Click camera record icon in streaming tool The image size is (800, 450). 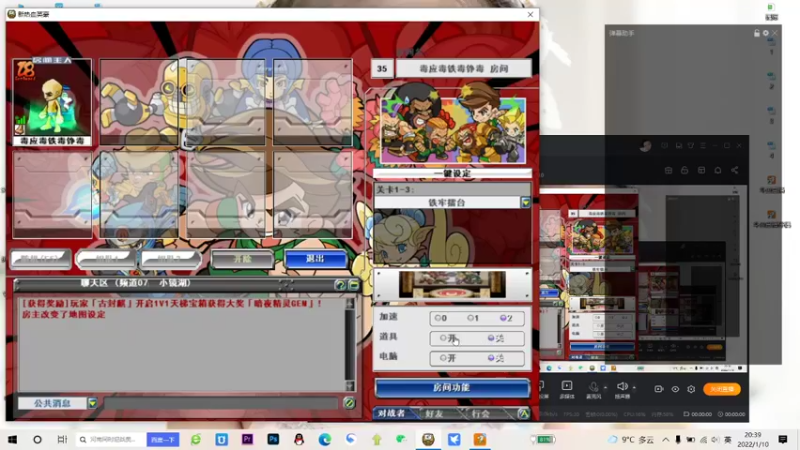pyautogui.click(x=659, y=389)
